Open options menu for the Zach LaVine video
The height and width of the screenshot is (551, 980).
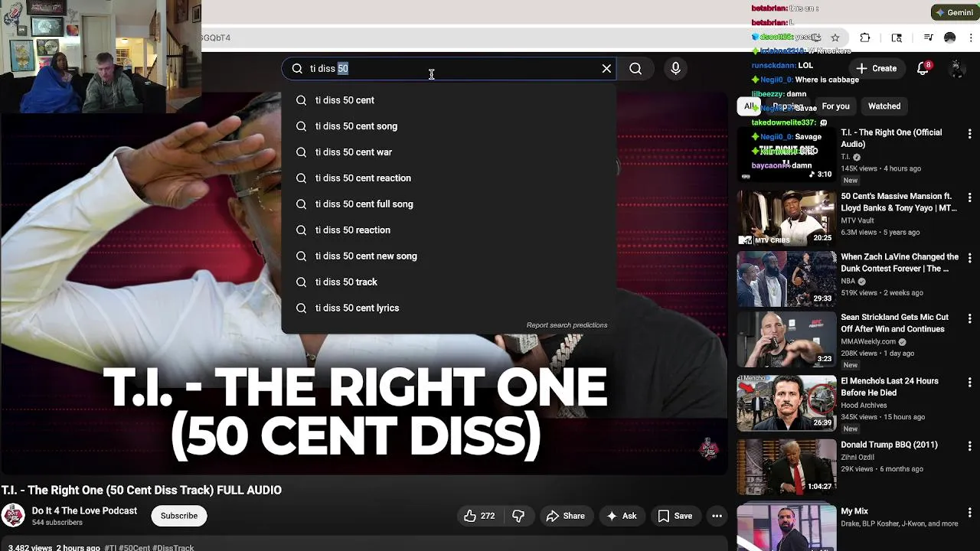click(970, 259)
